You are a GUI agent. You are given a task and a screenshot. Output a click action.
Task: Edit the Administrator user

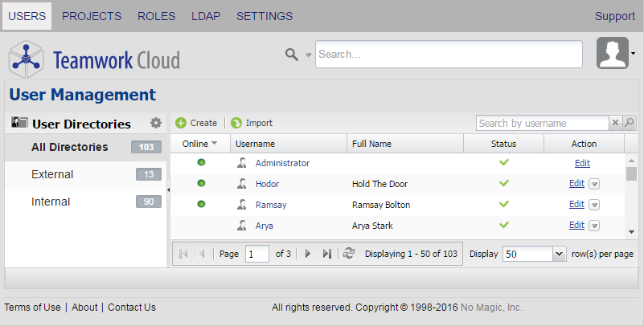[x=582, y=163]
